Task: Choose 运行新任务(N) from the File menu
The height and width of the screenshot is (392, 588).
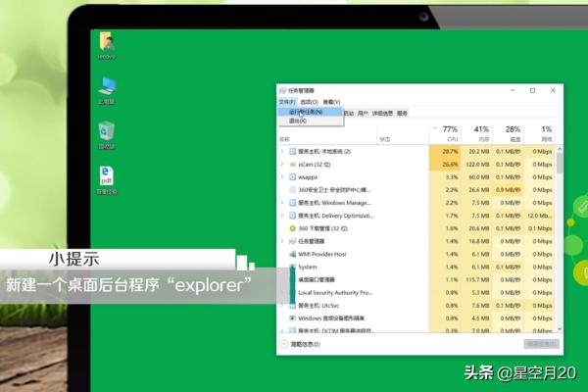Action: tap(311, 112)
